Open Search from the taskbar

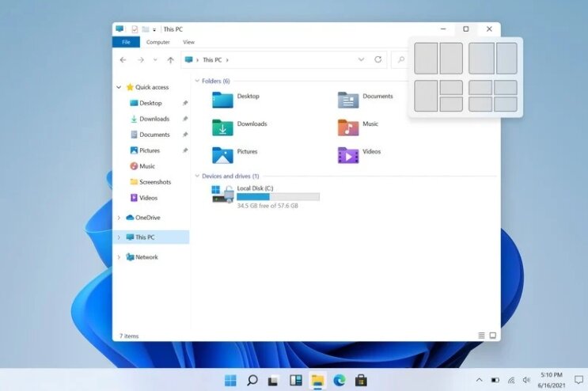point(252,381)
